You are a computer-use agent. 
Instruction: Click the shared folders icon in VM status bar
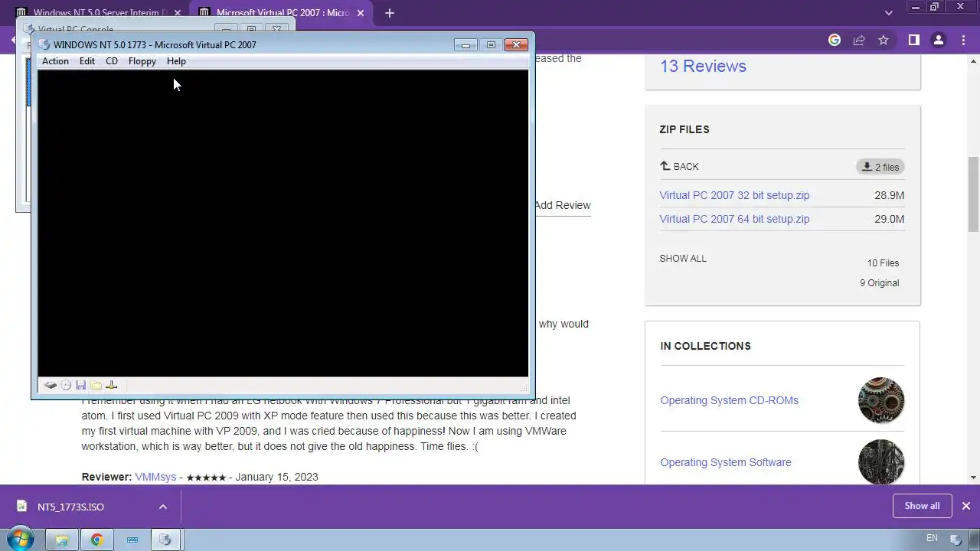pyautogui.click(x=96, y=386)
